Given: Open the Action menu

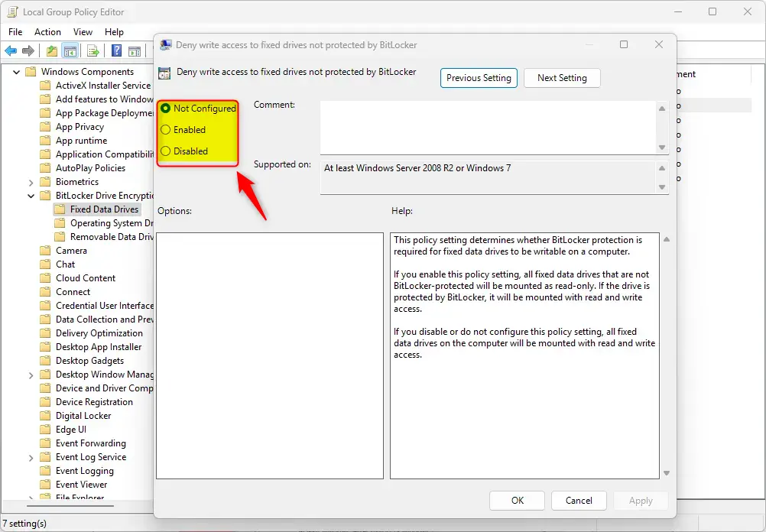Looking at the screenshot, I should coord(47,32).
